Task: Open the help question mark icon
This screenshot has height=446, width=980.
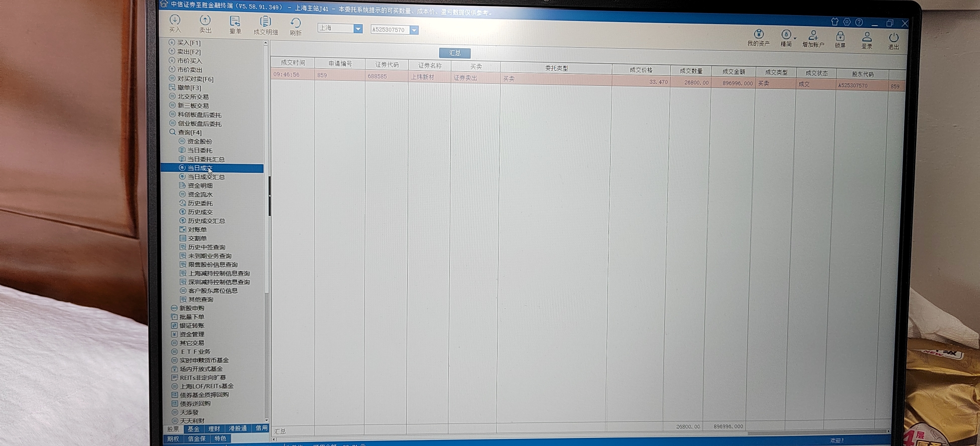Action: point(859,22)
